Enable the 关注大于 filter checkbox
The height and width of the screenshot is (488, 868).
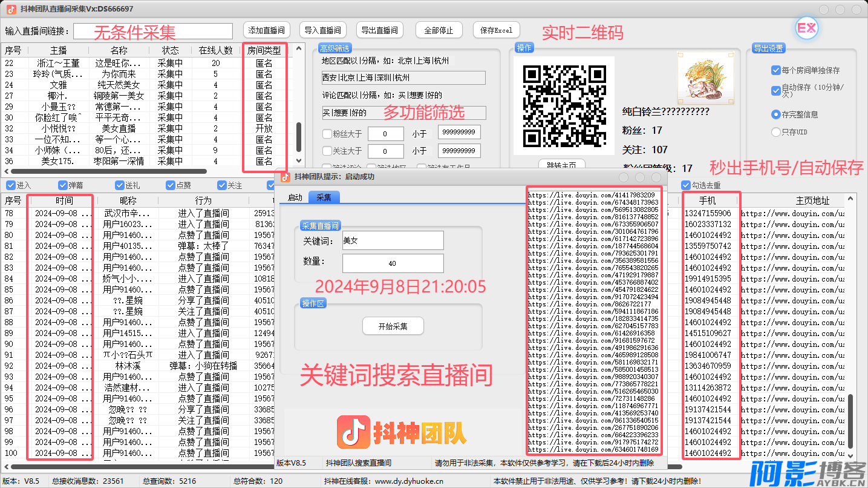point(327,151)
